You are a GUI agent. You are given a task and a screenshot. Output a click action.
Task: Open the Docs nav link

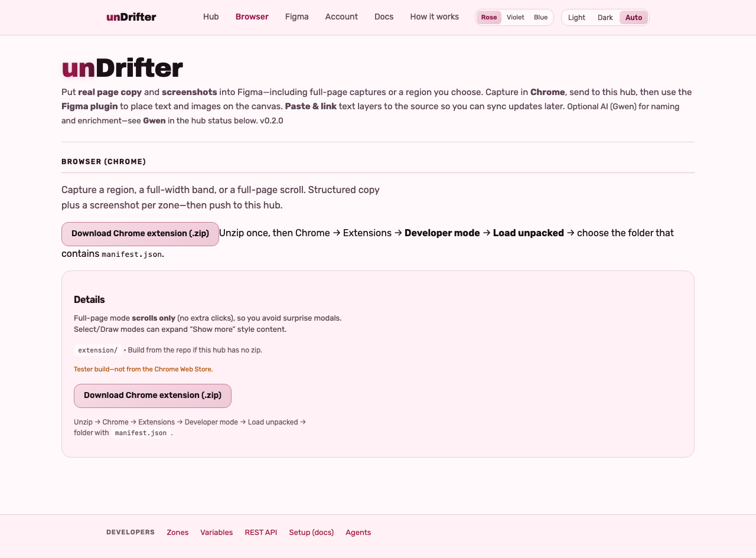pos(384,17)
